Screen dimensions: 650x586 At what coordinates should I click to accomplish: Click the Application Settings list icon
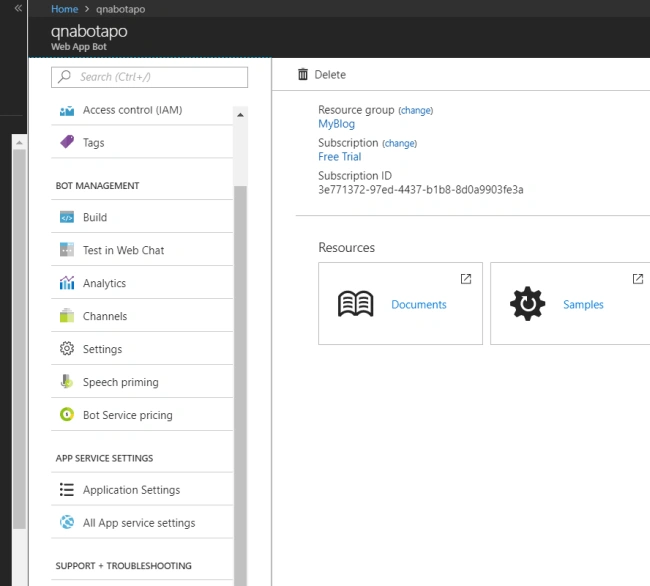[67, 489]
